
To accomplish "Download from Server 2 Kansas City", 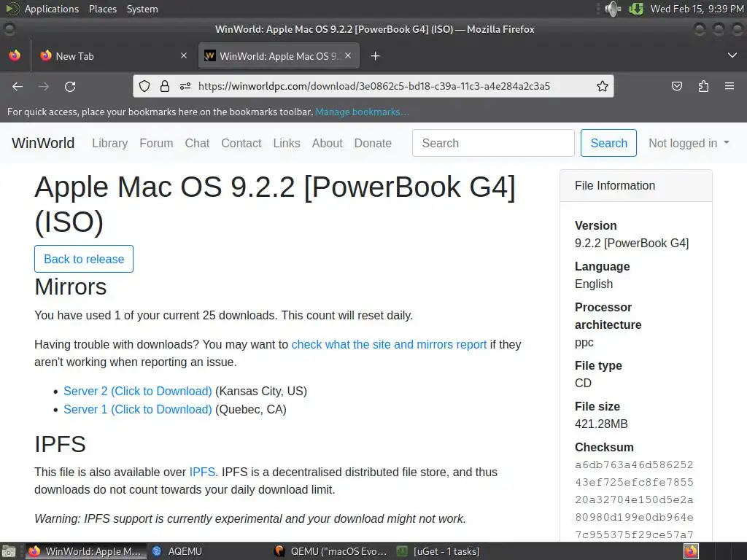I will 138,391.
